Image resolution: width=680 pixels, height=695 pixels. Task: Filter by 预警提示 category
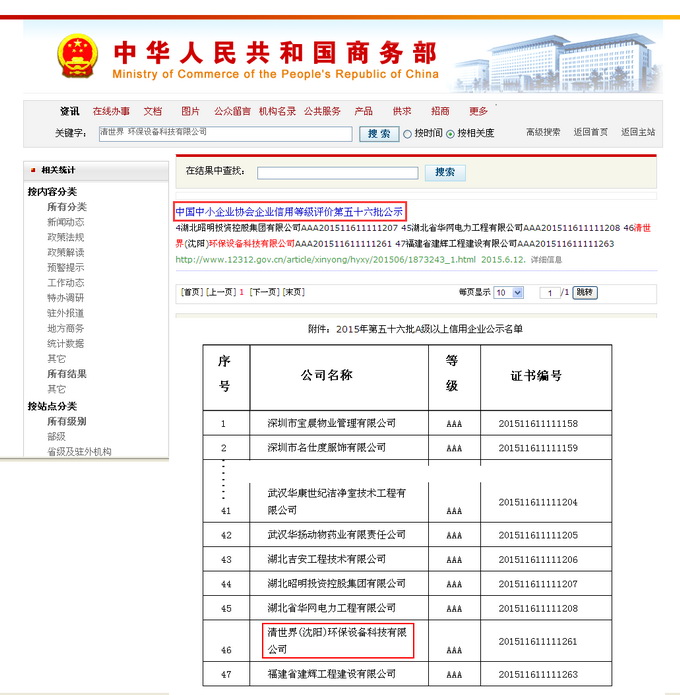[x=66, y=267]
